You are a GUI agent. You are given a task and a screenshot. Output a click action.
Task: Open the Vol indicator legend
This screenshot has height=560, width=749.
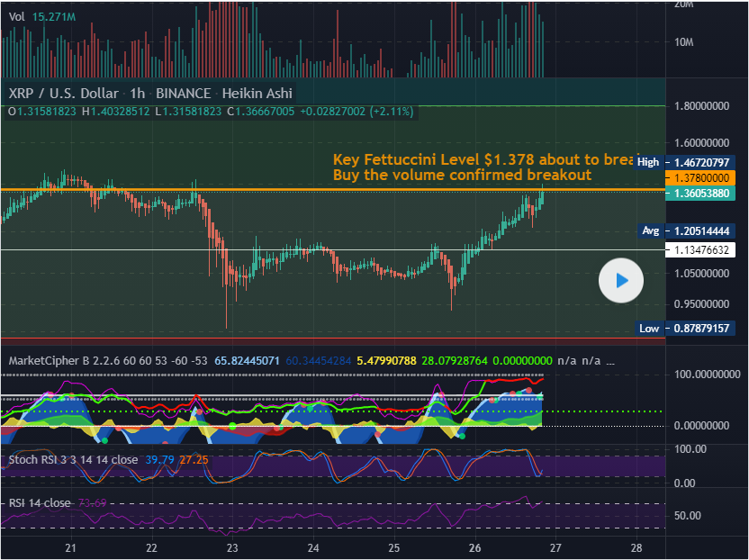click(16, 16)
